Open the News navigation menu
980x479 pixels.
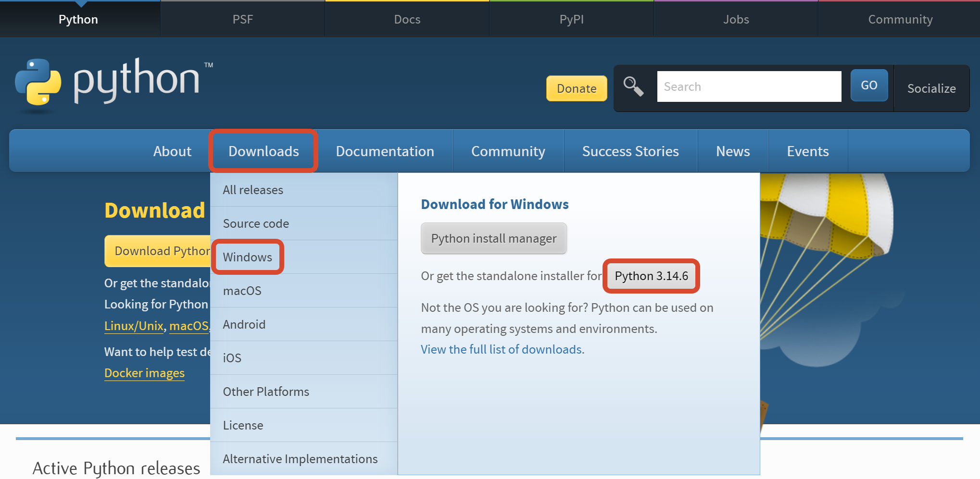tap(733, 151)
